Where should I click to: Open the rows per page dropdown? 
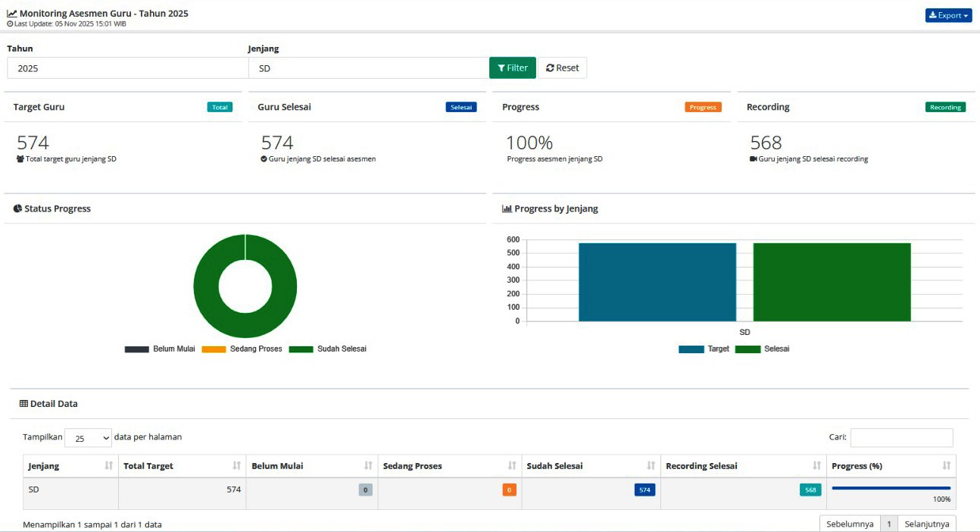[88, 438]
